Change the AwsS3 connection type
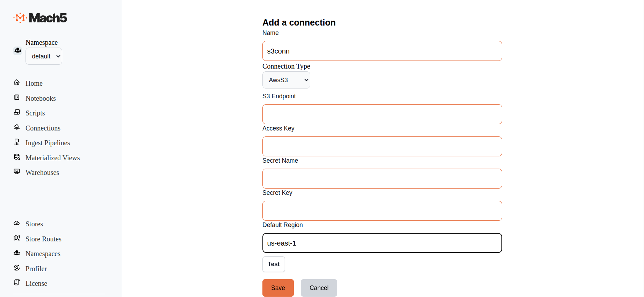644x297 pixels. (286, 80)
